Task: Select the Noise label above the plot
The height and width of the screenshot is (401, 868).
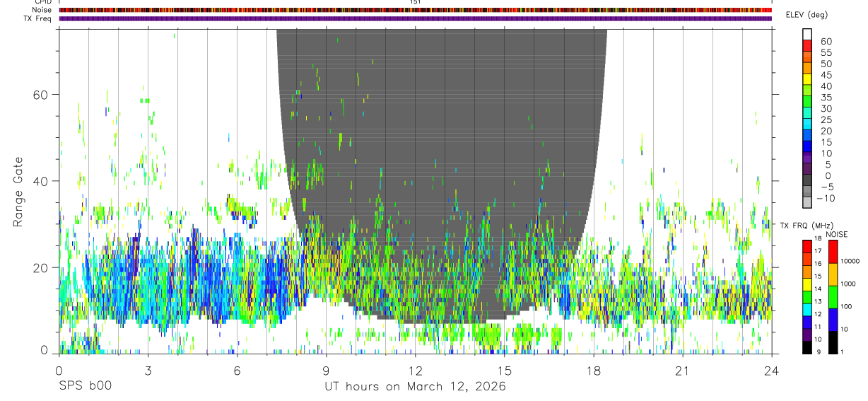Action: (x=42, y=10)
